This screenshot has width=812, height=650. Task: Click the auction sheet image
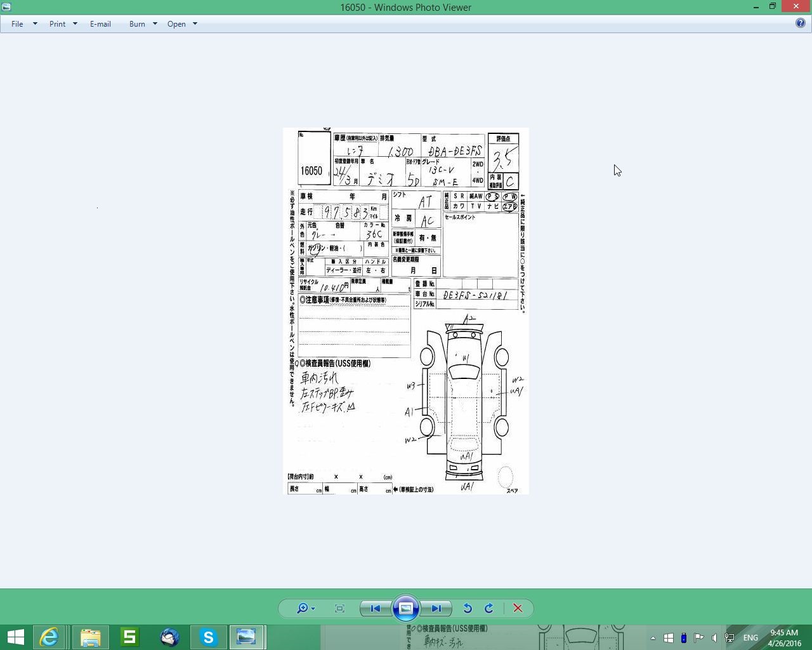pos(406,311)
